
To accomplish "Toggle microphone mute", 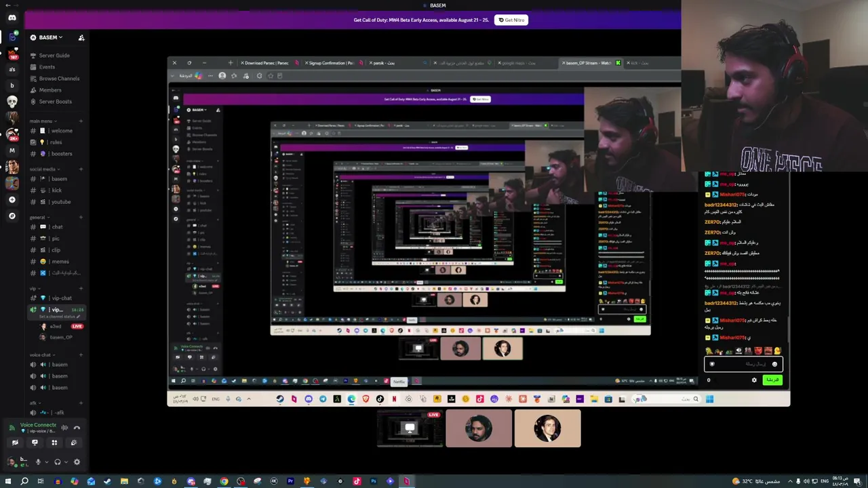I will 38,462.
